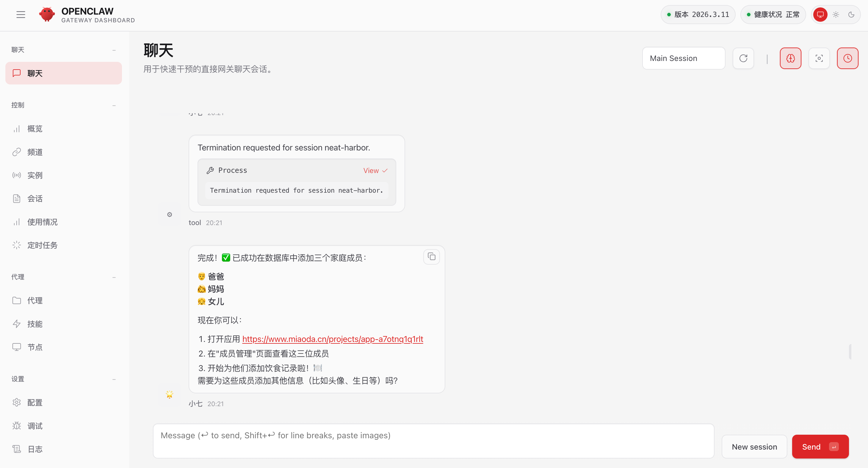Toggle focus mode icon

pos(819,58)
